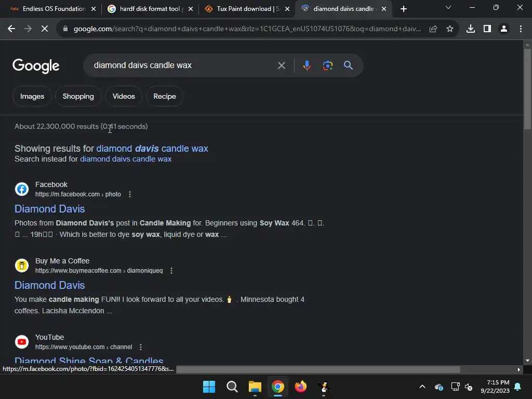Image resolution: width=532 pixels, height=399 pixels.
Task: Clear the Google search box
Action: point(282,65)
